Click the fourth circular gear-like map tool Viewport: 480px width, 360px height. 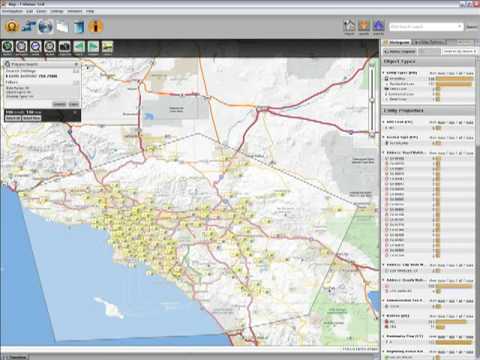pyautogui.click(x=50, y=47)
